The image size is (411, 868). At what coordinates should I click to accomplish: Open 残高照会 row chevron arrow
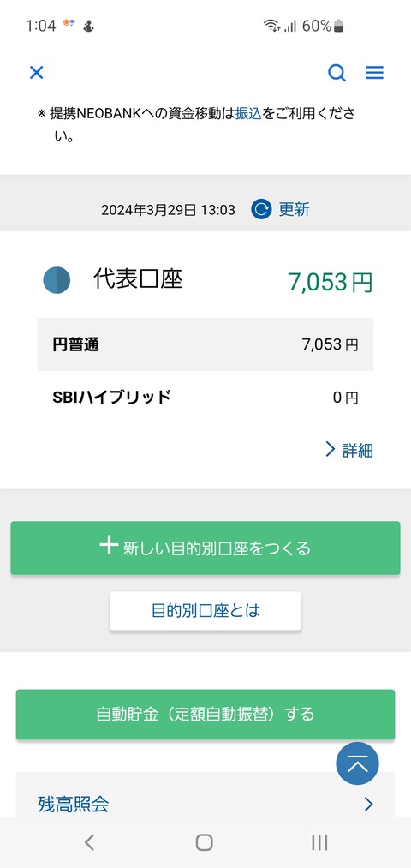tap(368, 804)
